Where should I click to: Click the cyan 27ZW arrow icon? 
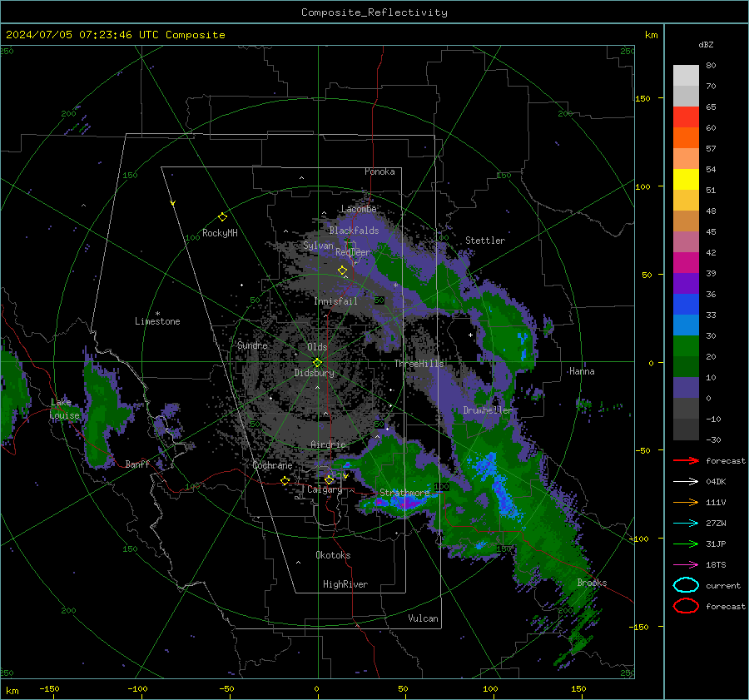[686, 524]
